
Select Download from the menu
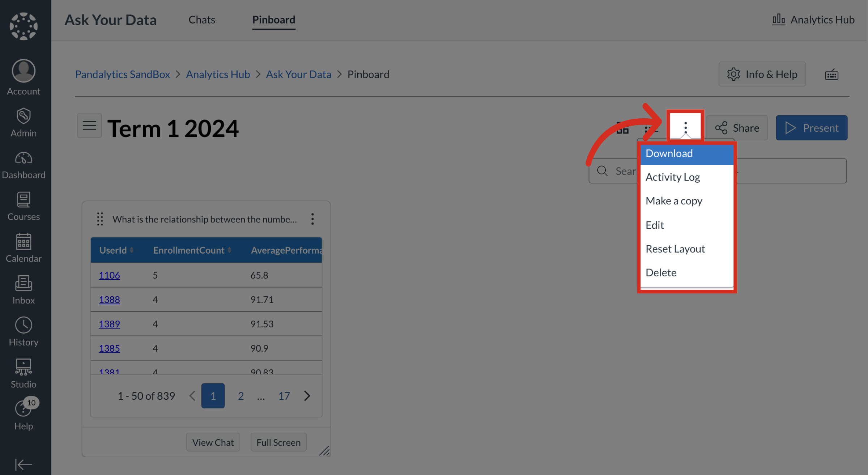click(687, 153)
